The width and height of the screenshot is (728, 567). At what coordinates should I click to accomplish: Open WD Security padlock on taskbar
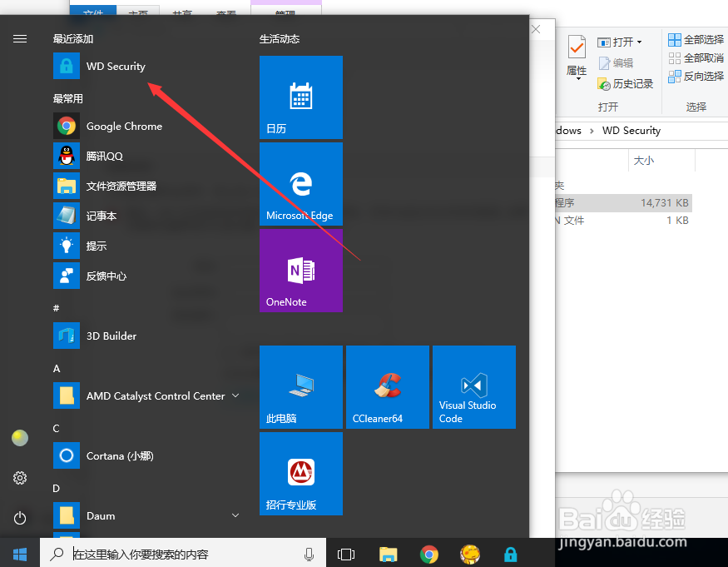click(x=510, y=554)
